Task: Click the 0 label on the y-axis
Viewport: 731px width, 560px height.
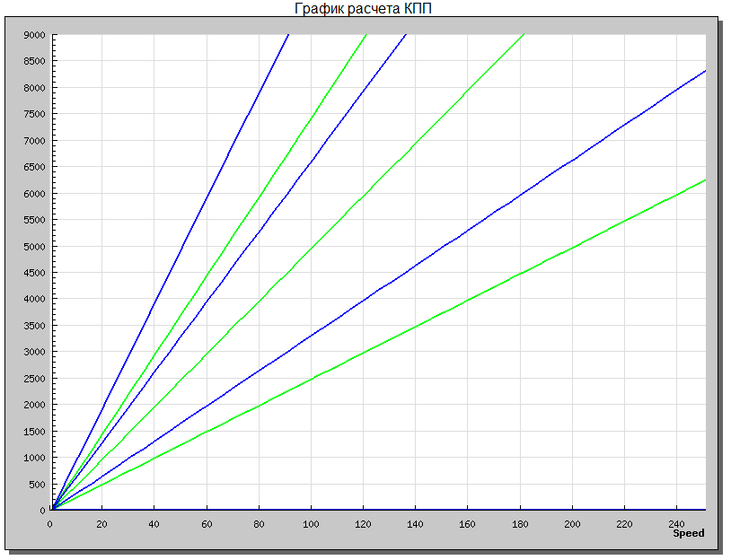Action: pos(42,510)
